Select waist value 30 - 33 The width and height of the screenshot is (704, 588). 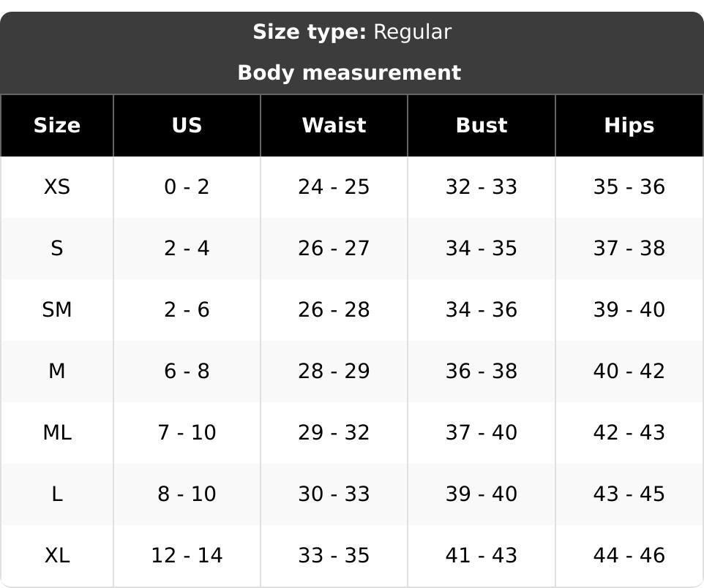click(x=334, y=494)
